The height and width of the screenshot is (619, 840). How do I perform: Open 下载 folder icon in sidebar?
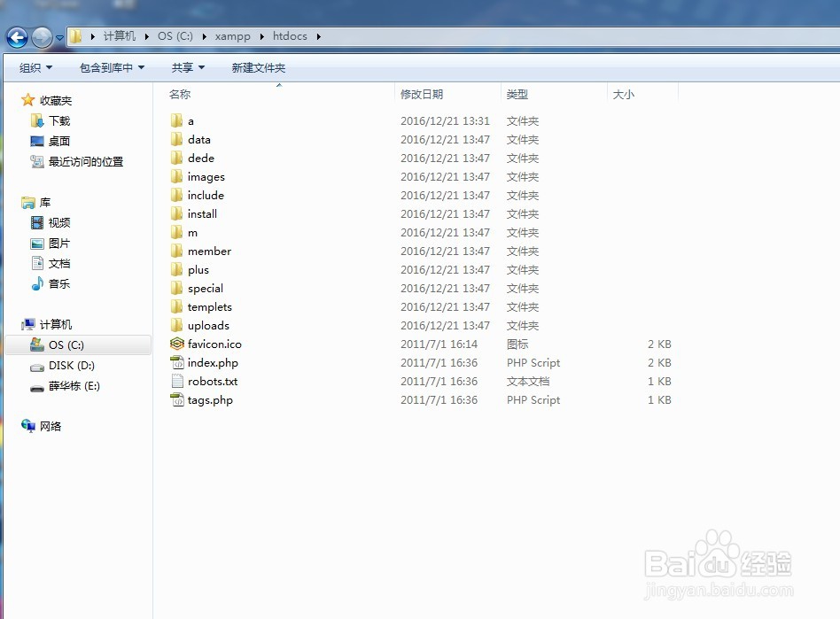37,120
